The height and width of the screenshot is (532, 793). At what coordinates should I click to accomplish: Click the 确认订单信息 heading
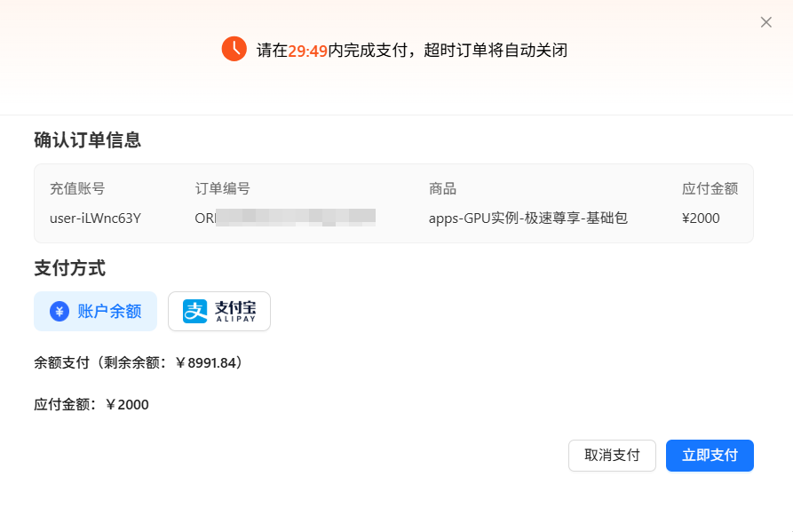coord(88,139)
